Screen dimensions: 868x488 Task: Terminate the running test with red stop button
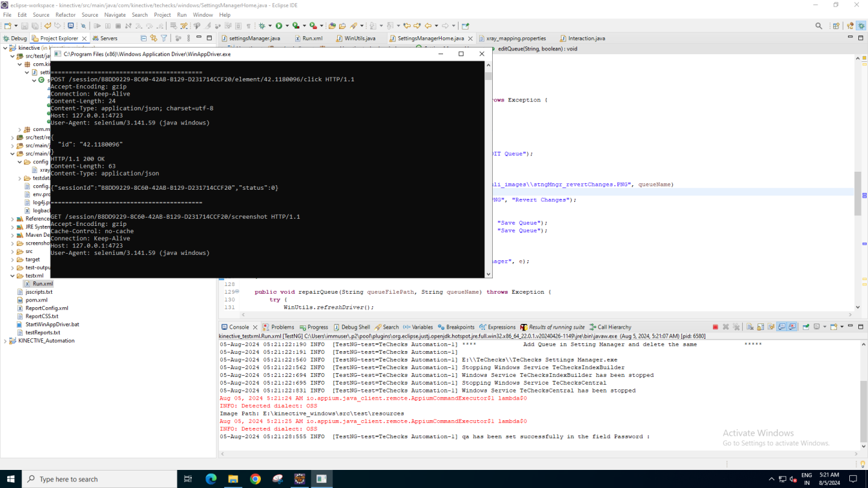pyautogui.click(x=715, y=327)
